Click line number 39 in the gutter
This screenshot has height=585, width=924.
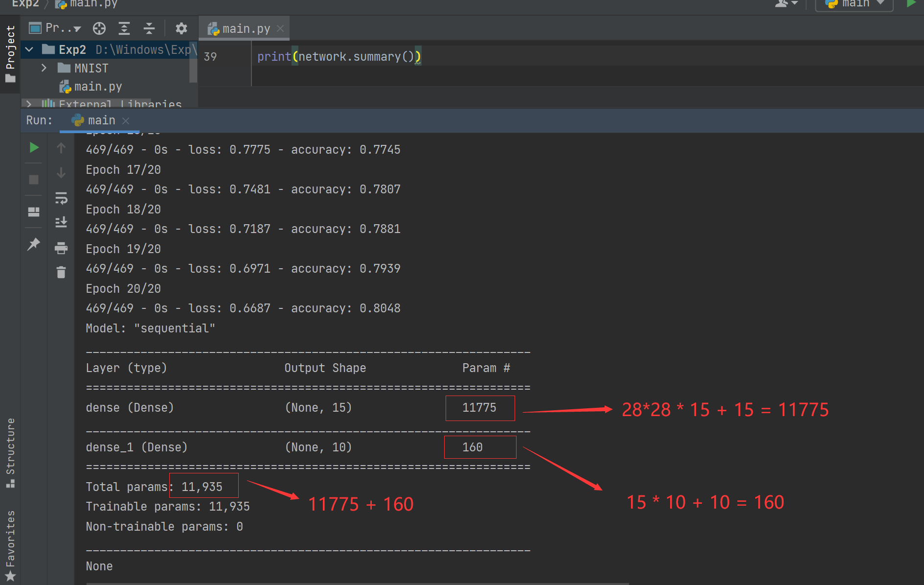(x=210, y=57)
